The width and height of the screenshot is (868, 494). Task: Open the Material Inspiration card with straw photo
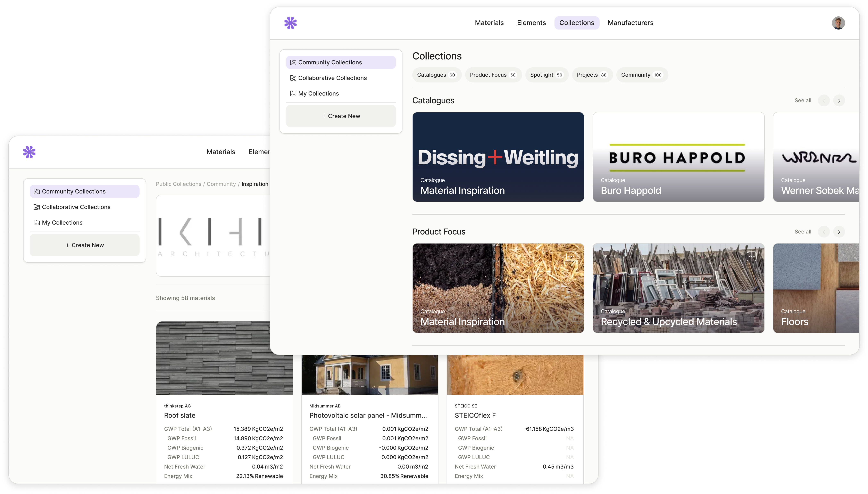[x=498, y=288]
